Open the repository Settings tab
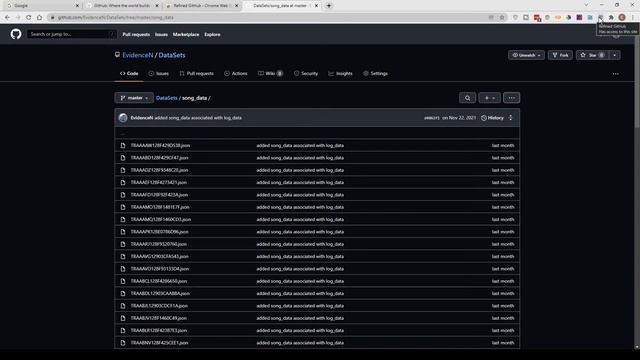 tap(375, 73)
